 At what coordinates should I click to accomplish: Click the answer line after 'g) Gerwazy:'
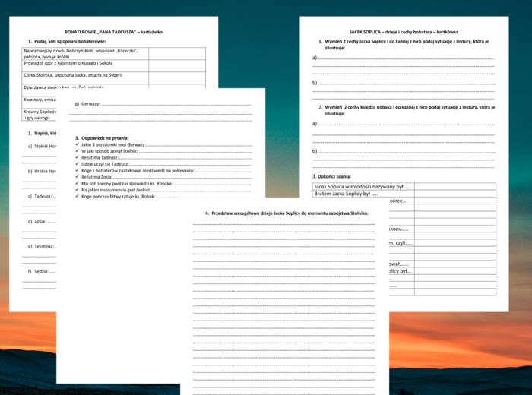tap(176, 103)
